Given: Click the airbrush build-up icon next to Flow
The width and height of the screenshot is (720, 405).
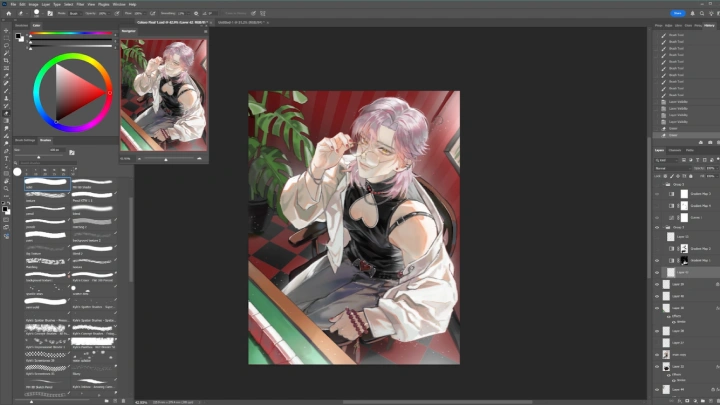Looking at the screenshot, I should (152, 13).
